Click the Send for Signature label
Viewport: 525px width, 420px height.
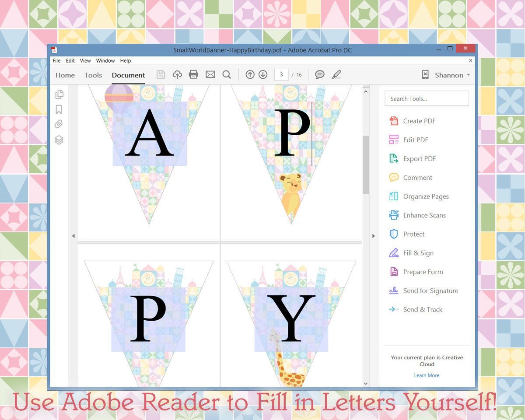click(x=430, y=290)
